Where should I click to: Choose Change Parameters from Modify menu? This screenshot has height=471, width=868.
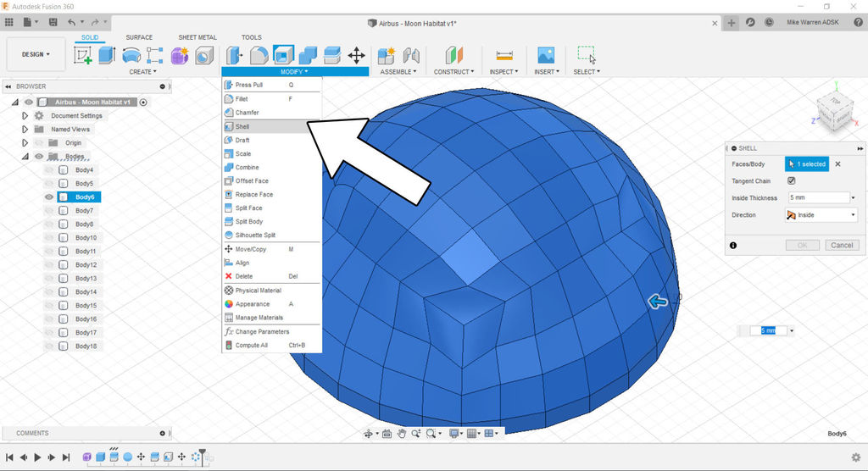tap(271, 331)
